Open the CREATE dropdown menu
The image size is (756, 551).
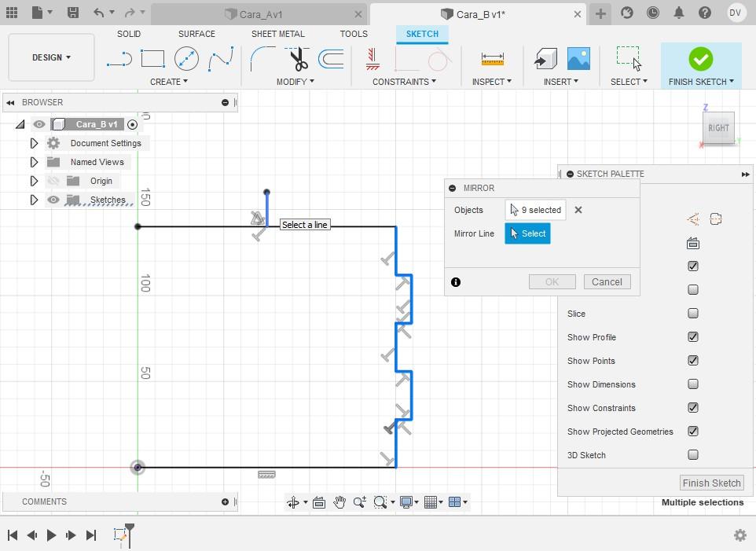169,82
